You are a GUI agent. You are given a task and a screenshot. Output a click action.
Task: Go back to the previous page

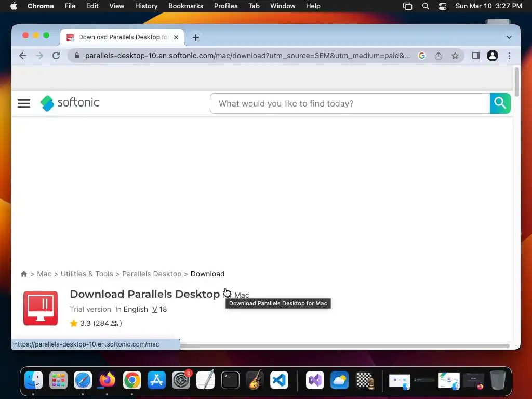pos(23,56)
